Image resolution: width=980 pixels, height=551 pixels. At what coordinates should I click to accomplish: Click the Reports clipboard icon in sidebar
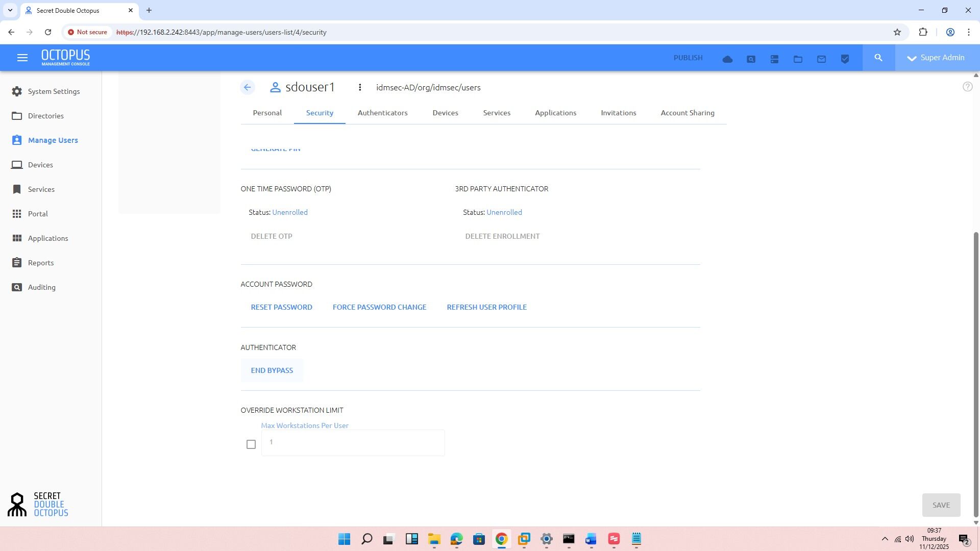17,263
